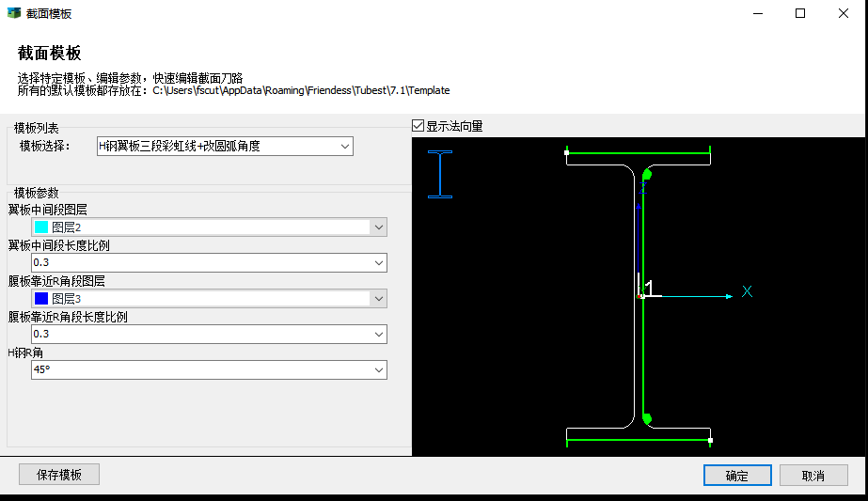Expand the 翼板中间段图层 layer dropdown arrow

[x=378, y=227]
